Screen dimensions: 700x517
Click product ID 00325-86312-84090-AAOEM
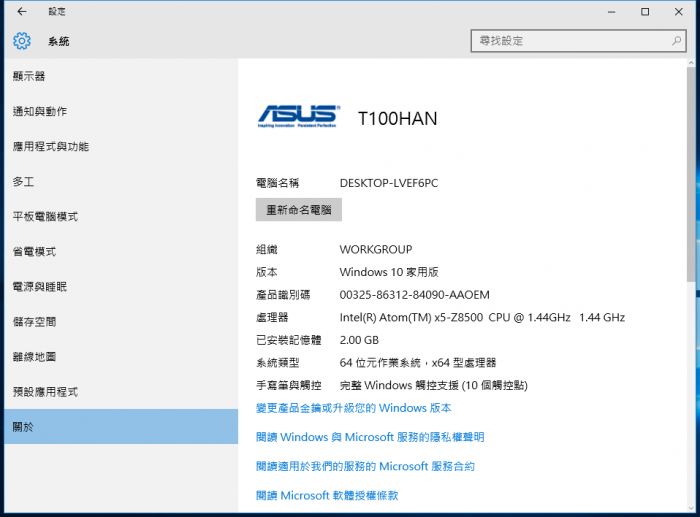click(x=414, y=295)
